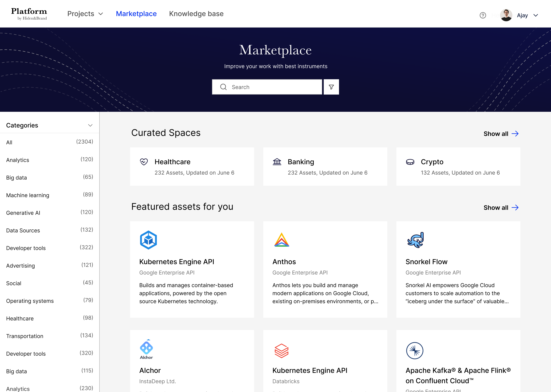Select the Operating systems category
The height and width of the screenshot is (392, 551).
pyautogui.click(x=50, y=301)
